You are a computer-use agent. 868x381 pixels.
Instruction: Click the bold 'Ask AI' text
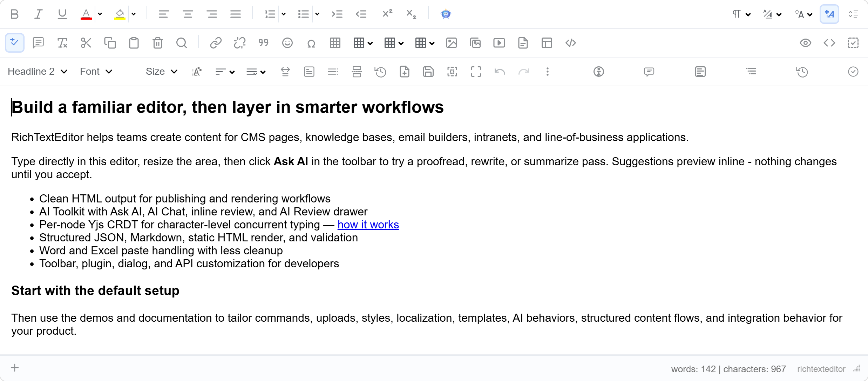click(291, 161)
